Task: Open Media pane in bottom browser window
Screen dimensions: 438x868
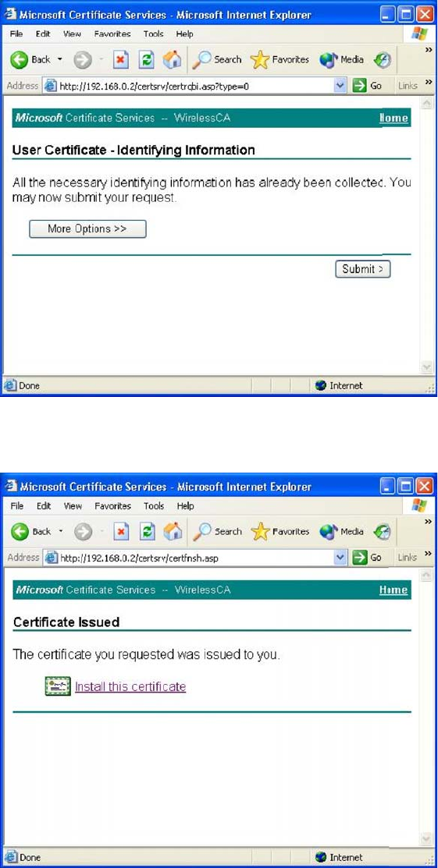Action: [341, 532]
